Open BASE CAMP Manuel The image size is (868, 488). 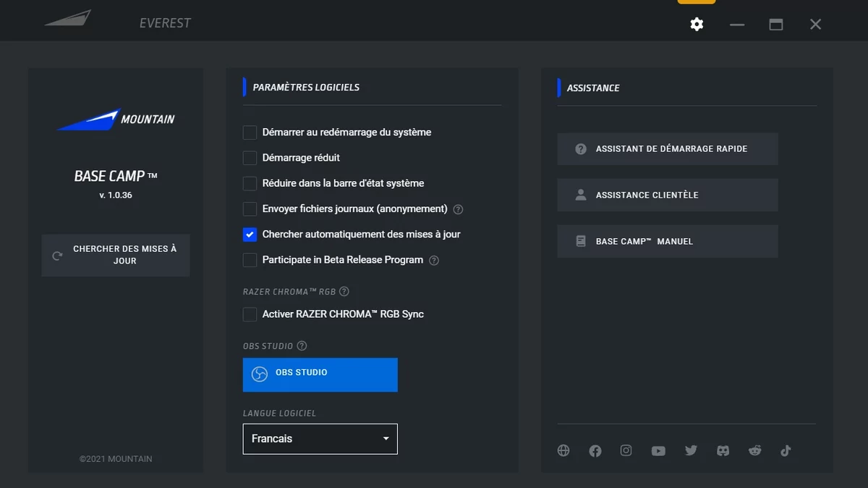pyautogui.click(x=668, y=241)
